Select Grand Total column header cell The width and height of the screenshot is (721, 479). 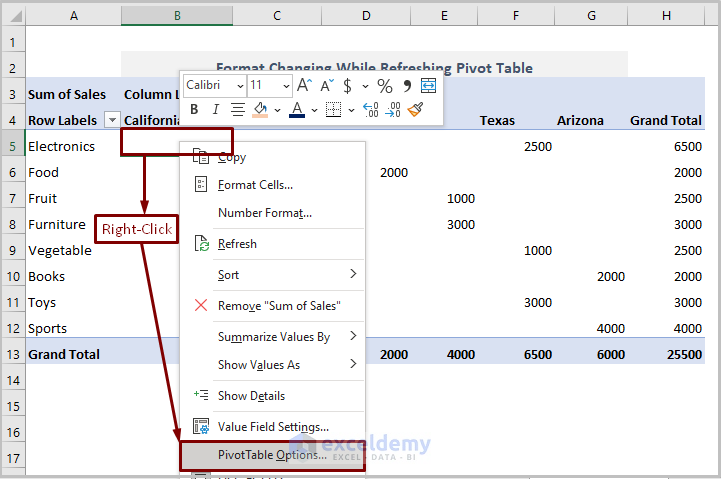pyautogui.click(x=666, y=120)
